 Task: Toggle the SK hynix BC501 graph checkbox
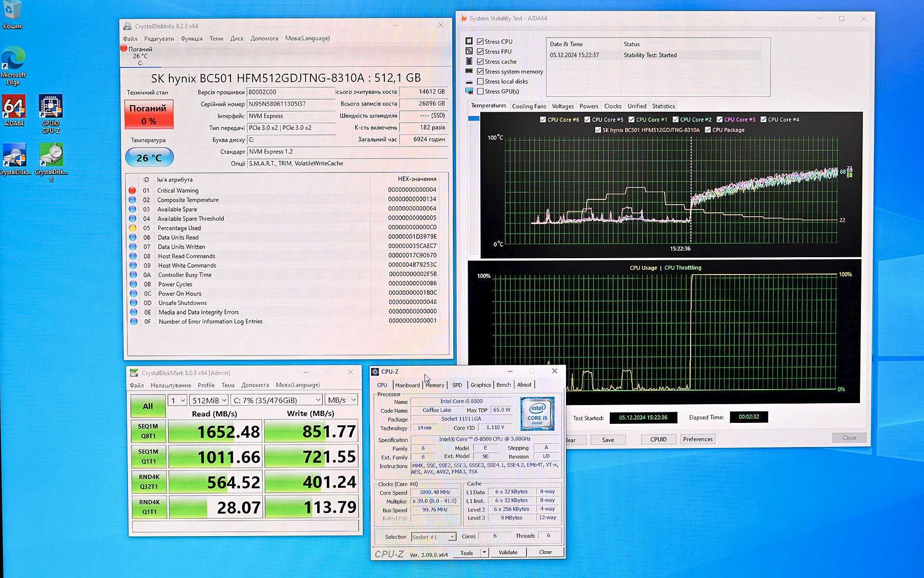point(598,130)
